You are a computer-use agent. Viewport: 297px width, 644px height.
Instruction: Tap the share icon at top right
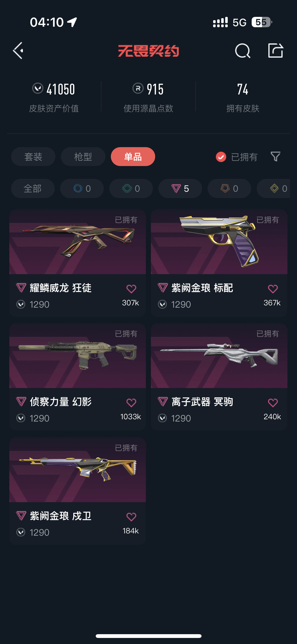click(x=276, y=50)
